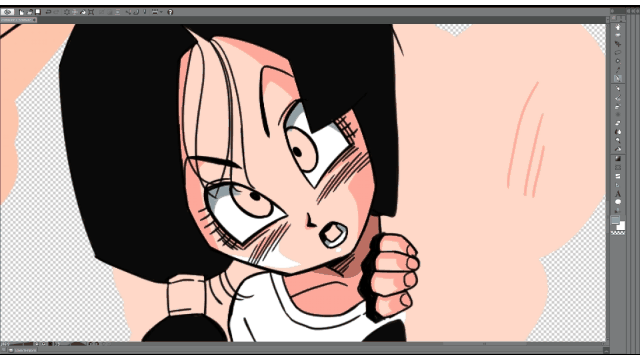Image resolution: width=640 pixels, height=360 pixels.
Task: Select the Auto Select tool
Action: click(x=618, y=61)
